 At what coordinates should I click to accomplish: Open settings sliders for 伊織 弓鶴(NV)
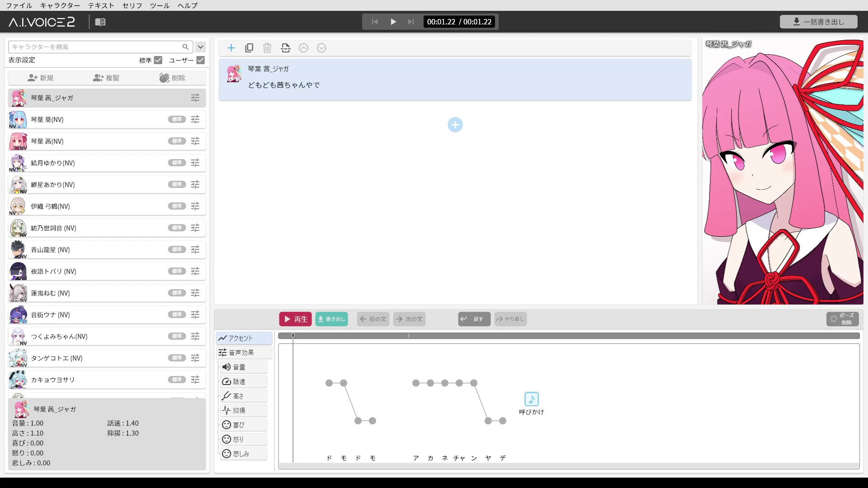pos(195,206)
